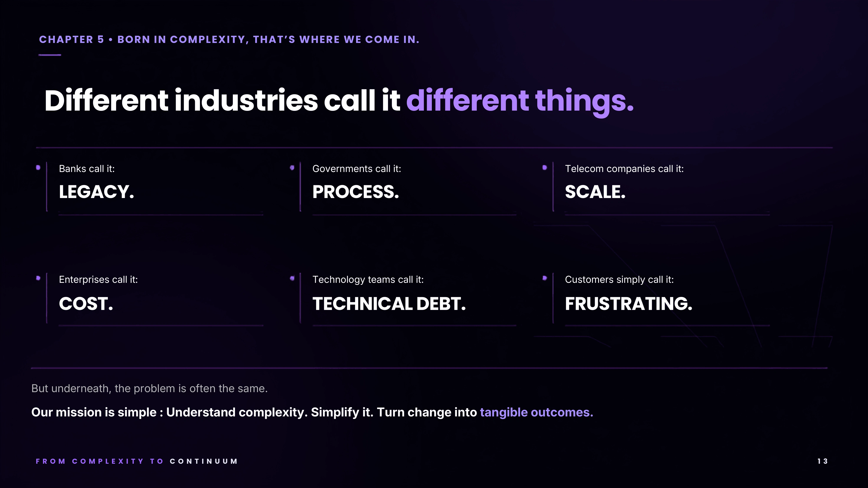Click the page number 13
Viewport: 868px width, 488px height.
[822, 461]
